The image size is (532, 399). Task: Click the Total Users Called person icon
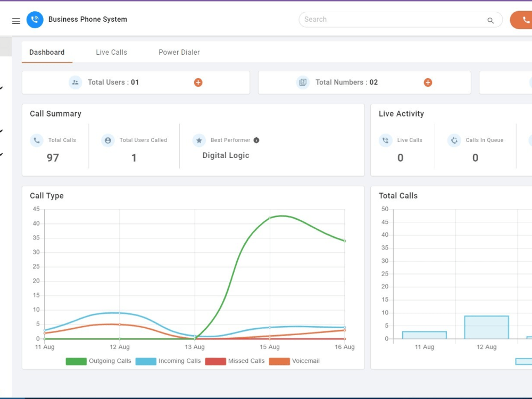108,140
